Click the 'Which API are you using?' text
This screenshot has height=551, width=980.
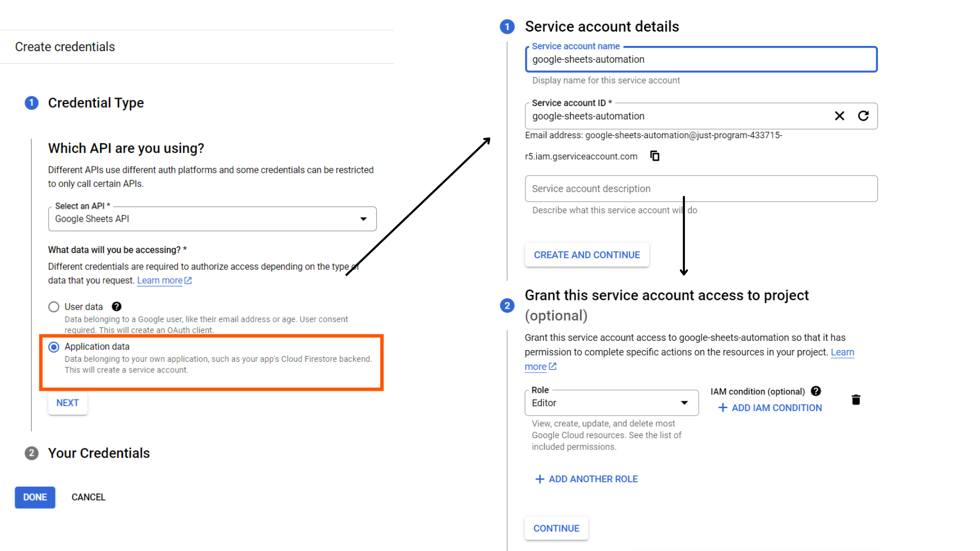coord(126,148)
